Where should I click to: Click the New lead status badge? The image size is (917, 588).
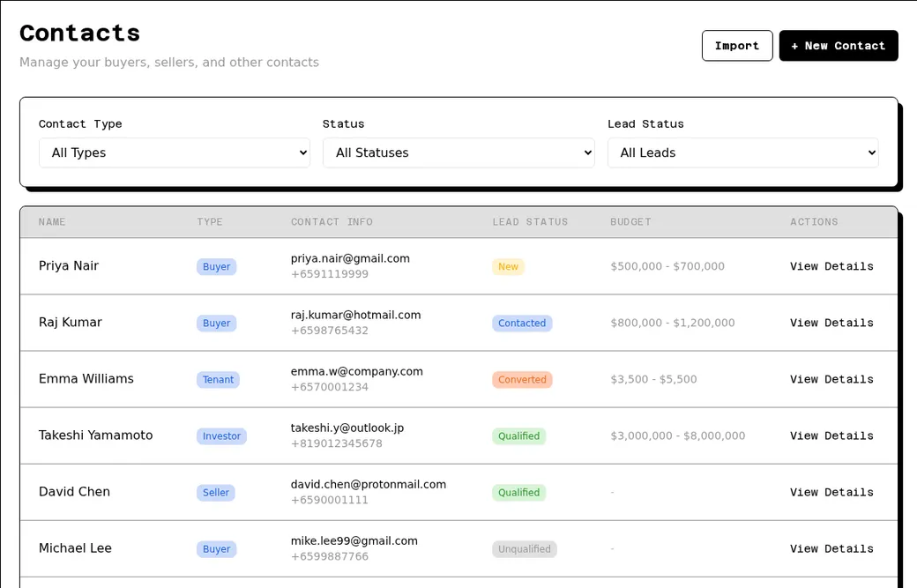tap(508, 266)
